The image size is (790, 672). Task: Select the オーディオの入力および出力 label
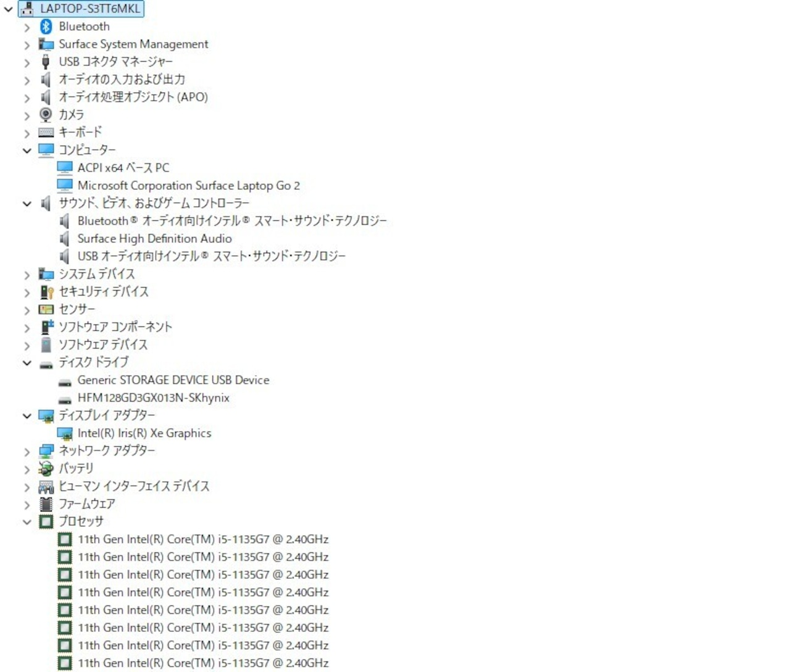click(122, 80)
